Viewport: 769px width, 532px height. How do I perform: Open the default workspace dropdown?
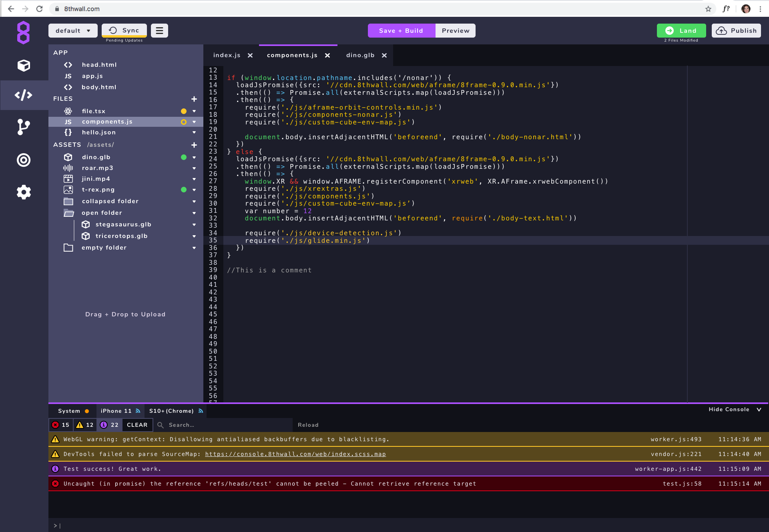pyautogui.click(x=73, y=30)
